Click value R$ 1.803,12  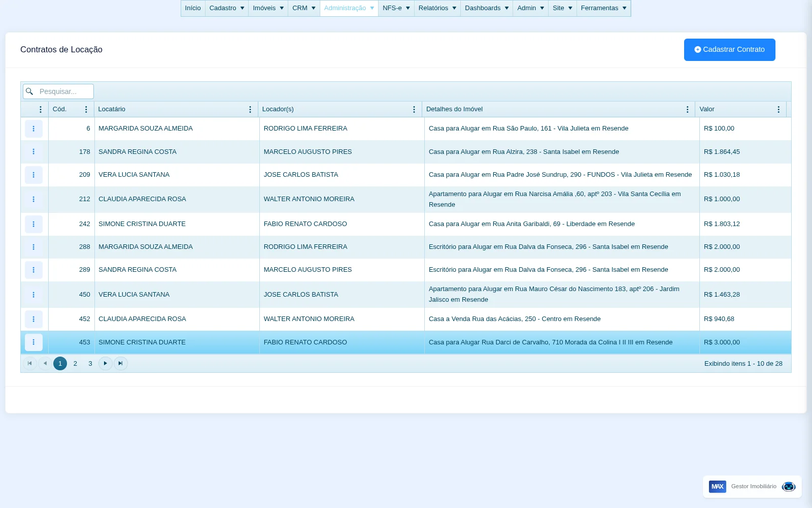(722, 224)
